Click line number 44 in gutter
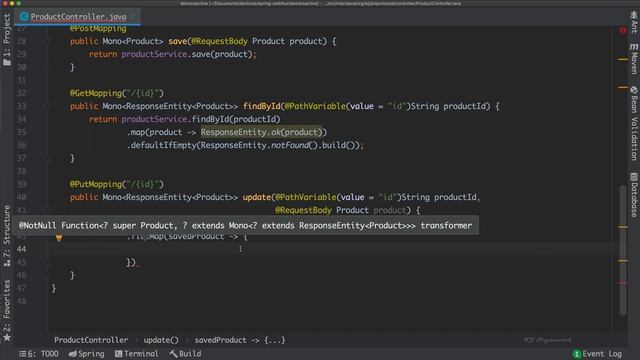 click(22, 249)
